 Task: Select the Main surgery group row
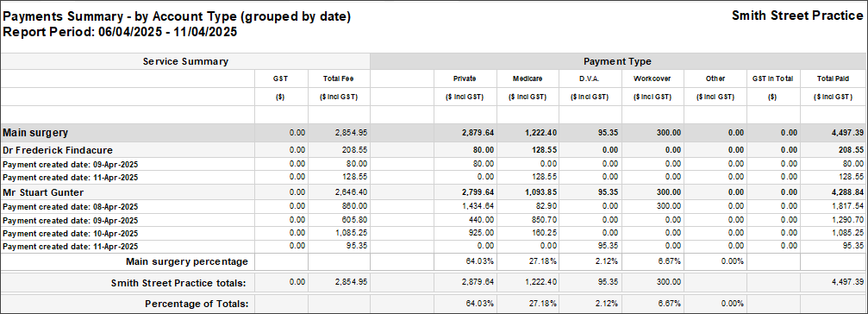[x=434, y=133]
